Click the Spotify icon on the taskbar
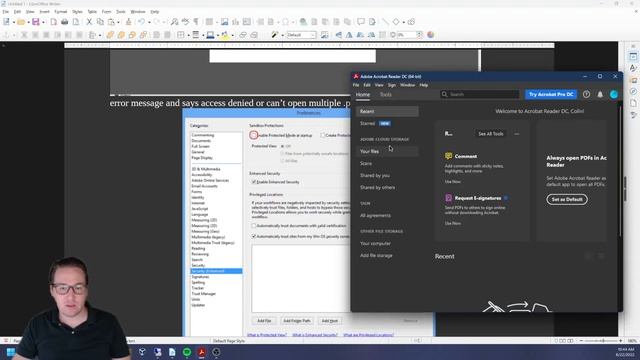 pos(187,352)
